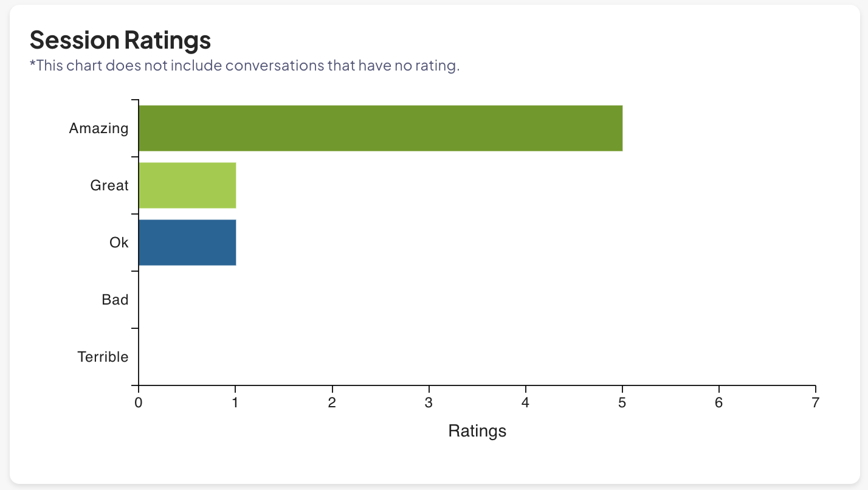
Task: Click the dark green Amazing bar
Action: click(381, 128)
